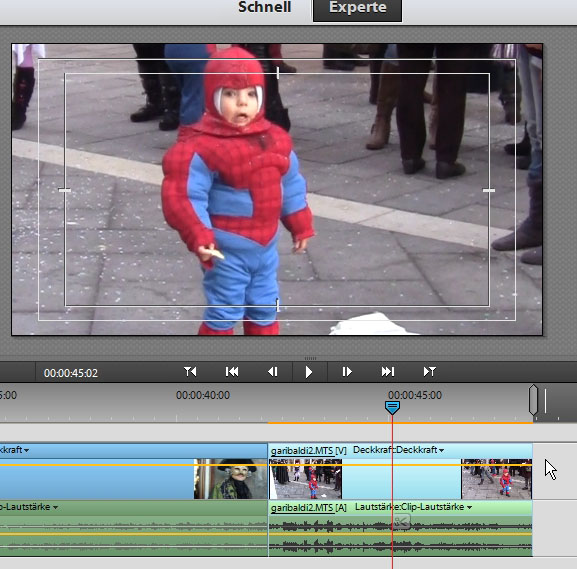Step forward one frame
This screenshot has width=577, height=569.
coord(347,372)
